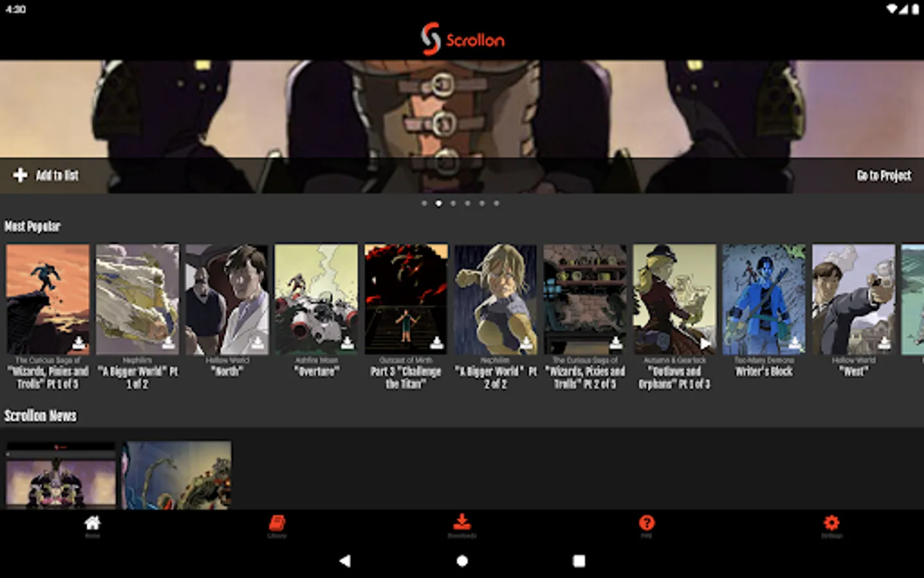Viewport: 924px width, 578px height.
Task: Open the Downloads tab
Action: point(462,526)
